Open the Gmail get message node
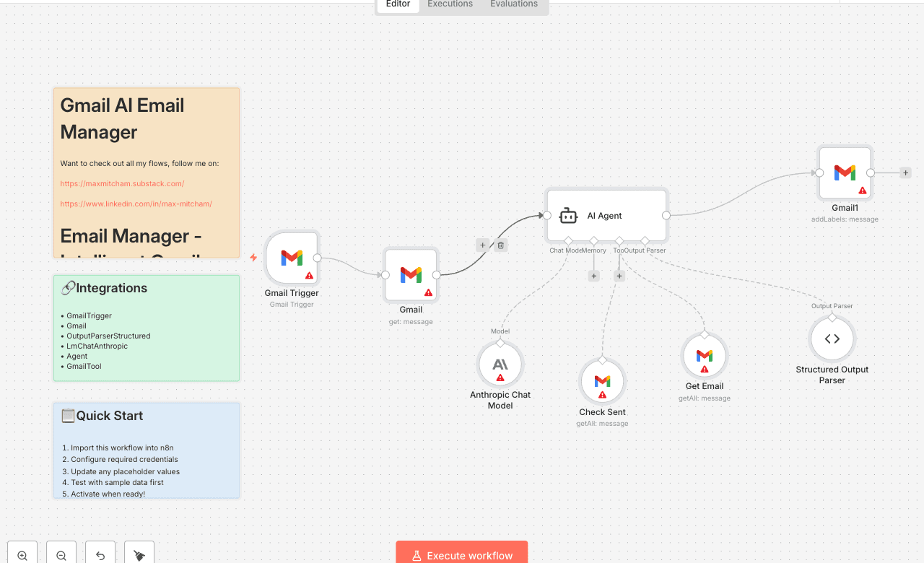This screenshot has height=563, width=924. tap(410, 274)
